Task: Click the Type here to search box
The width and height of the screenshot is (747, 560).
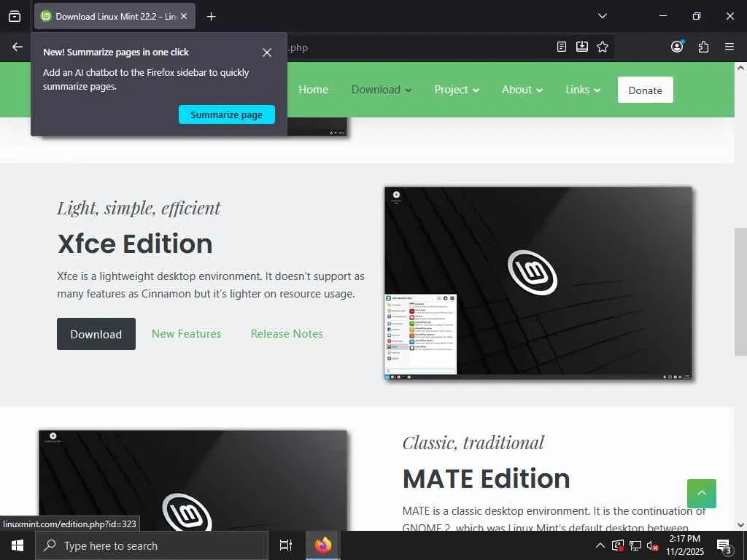Action: pos(152,545)
